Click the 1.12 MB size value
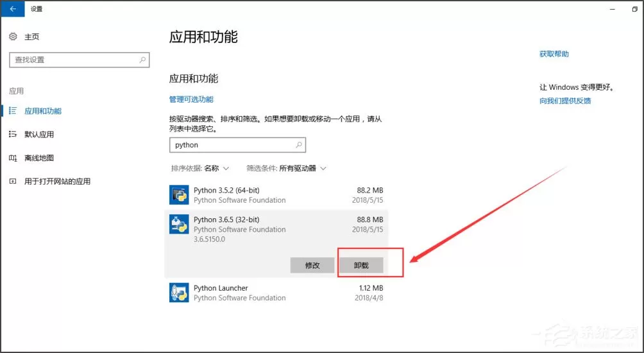This screenshot has width=644, height=353. pos(371,288)
